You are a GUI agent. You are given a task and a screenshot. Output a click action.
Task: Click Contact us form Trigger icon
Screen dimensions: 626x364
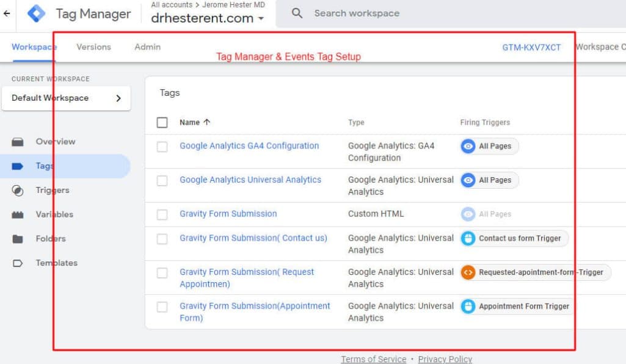(468, 238)
